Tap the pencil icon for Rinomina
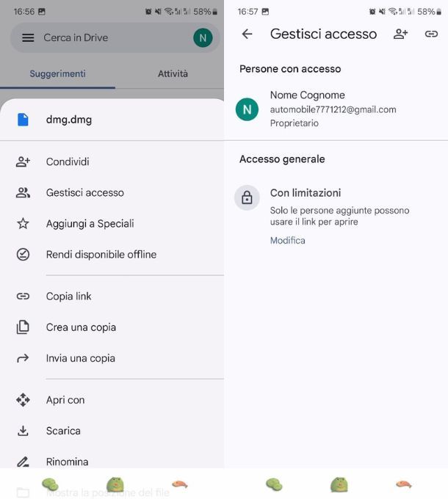The width and height of the screenshot is (448, 499). click(23, 462)
